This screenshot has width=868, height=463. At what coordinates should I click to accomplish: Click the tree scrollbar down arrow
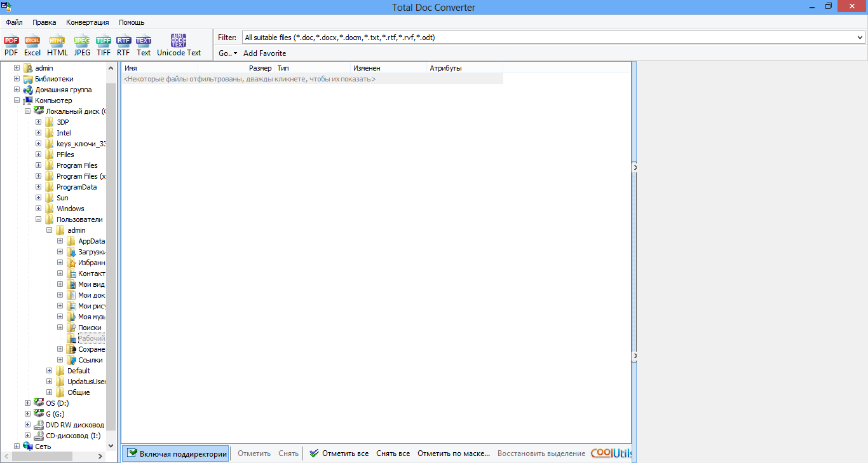click(111, 446)
